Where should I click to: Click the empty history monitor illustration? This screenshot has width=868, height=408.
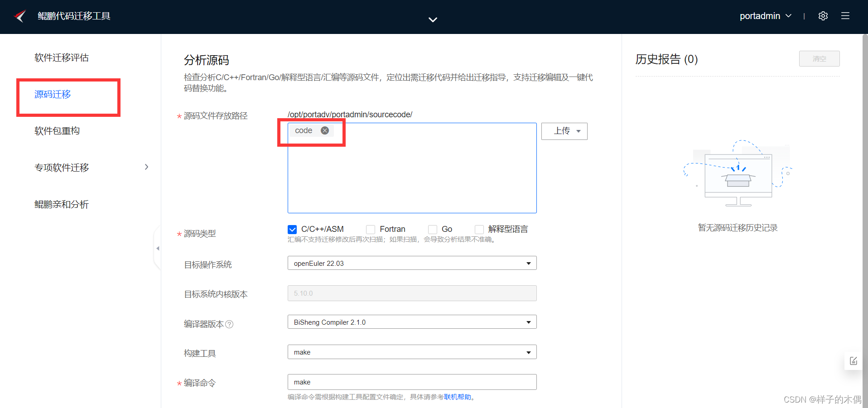738,174
